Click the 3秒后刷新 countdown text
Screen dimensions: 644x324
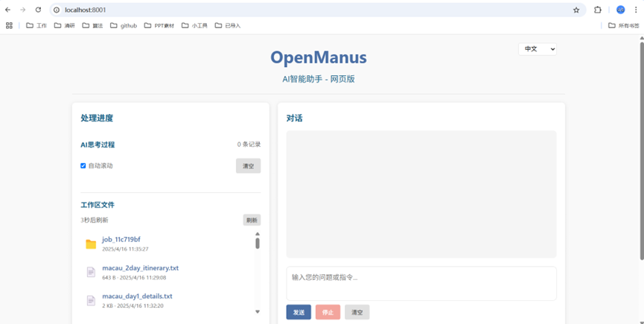click(95, 220)
